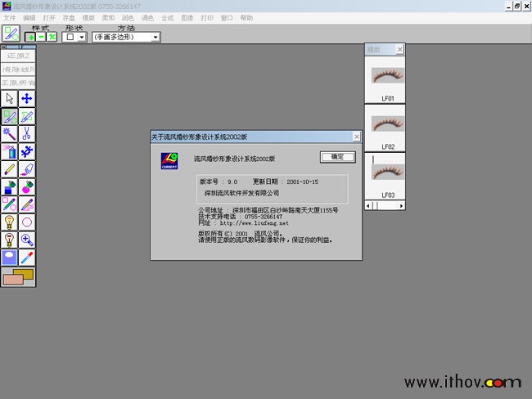Enable the green intersect selection style

tap(52, 37)
